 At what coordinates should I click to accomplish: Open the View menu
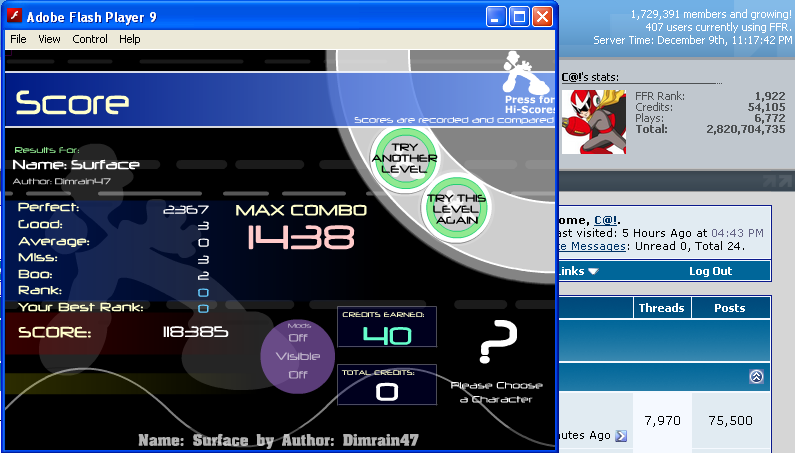49,39
